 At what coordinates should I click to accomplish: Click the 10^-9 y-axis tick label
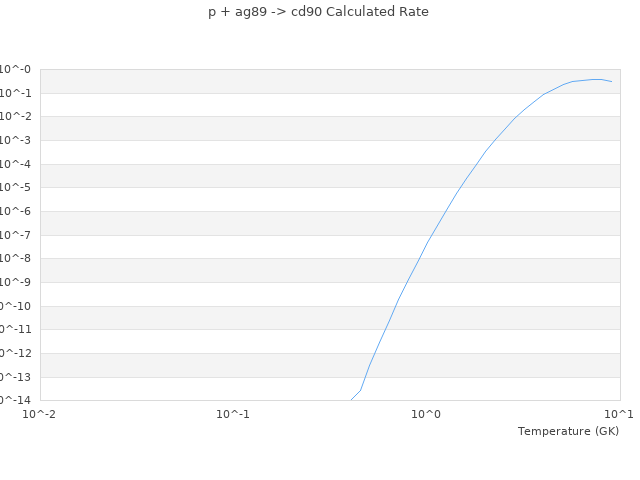tap(17, 283)
